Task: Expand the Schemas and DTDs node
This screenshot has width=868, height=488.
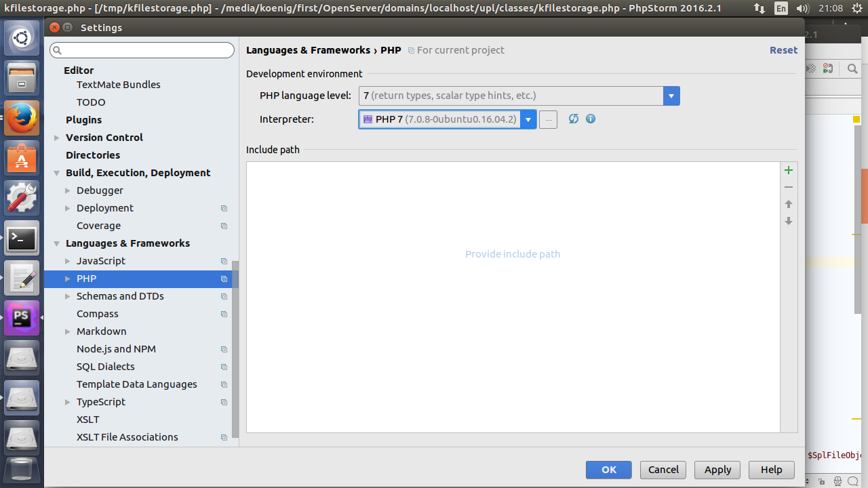Action: tap(68, 296)
